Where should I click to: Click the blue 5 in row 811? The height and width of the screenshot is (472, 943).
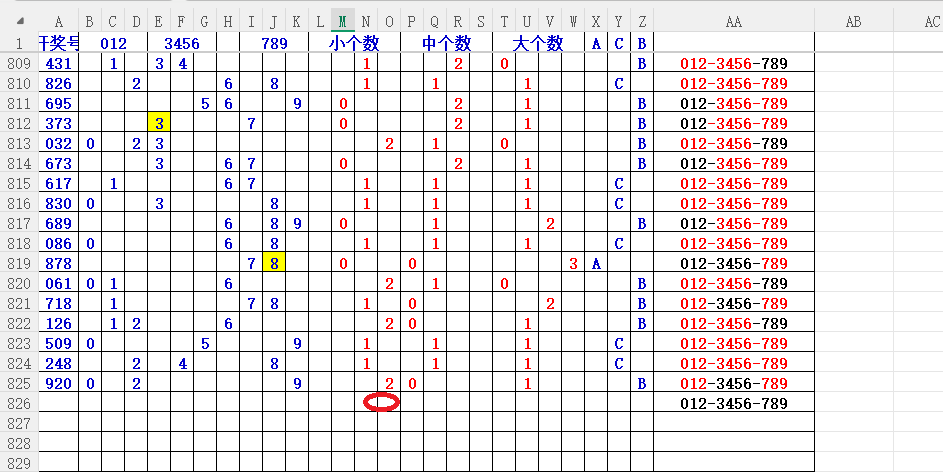204,103
